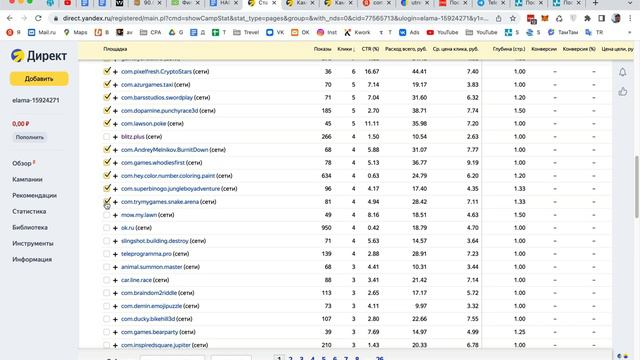640x360 pixels.
Task: Open the com.games.bearparty link
Action: pos(150,332)
